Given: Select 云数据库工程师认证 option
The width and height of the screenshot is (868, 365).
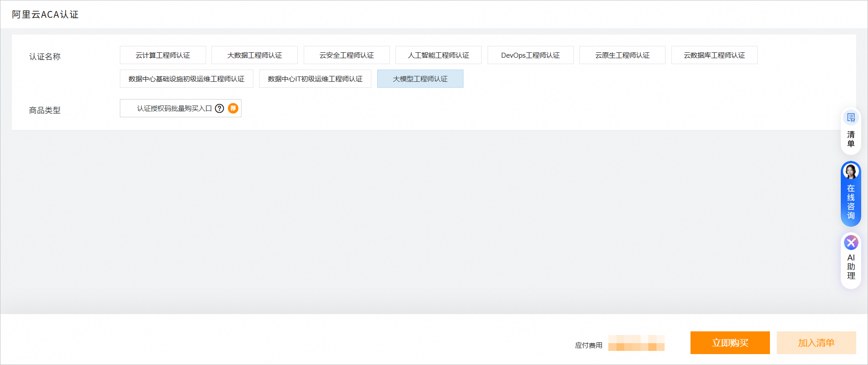Looking at the screenshot, I should (x=715, y=55).
